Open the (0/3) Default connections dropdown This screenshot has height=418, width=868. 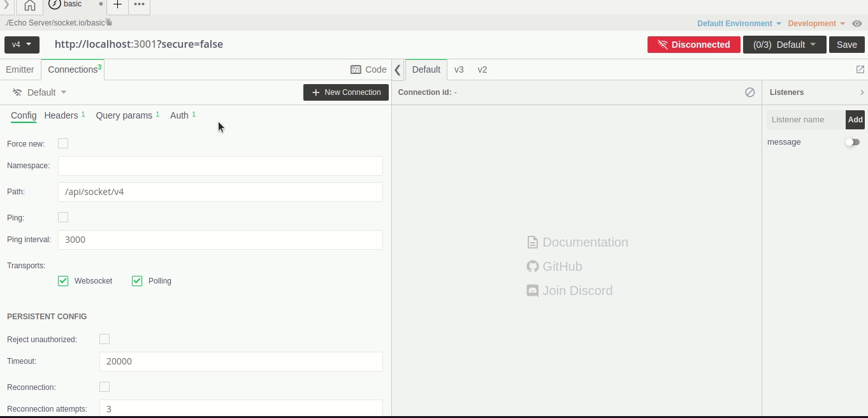coord(785,45)
